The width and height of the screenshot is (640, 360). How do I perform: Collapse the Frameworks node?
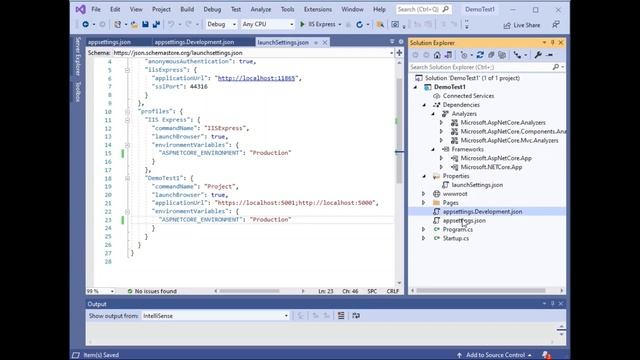point(433,149)
